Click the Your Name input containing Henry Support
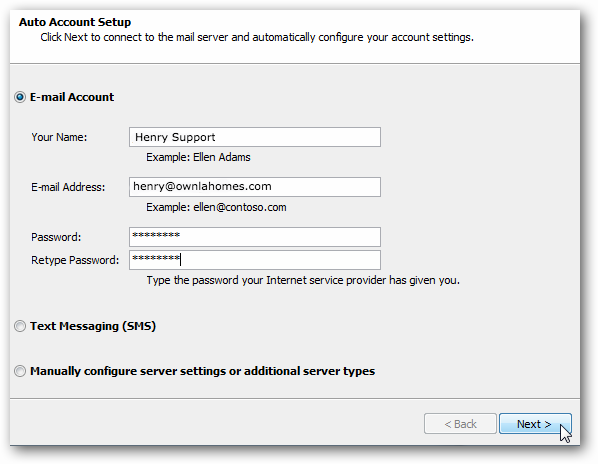Image resolution: width=598 pixels, height=464 pixels. click(x=255, y=137)
